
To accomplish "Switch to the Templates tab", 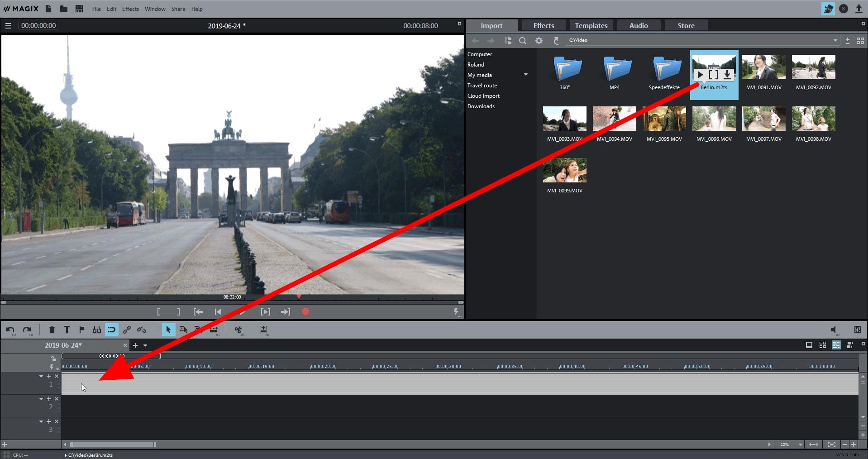I will (591, 25).
